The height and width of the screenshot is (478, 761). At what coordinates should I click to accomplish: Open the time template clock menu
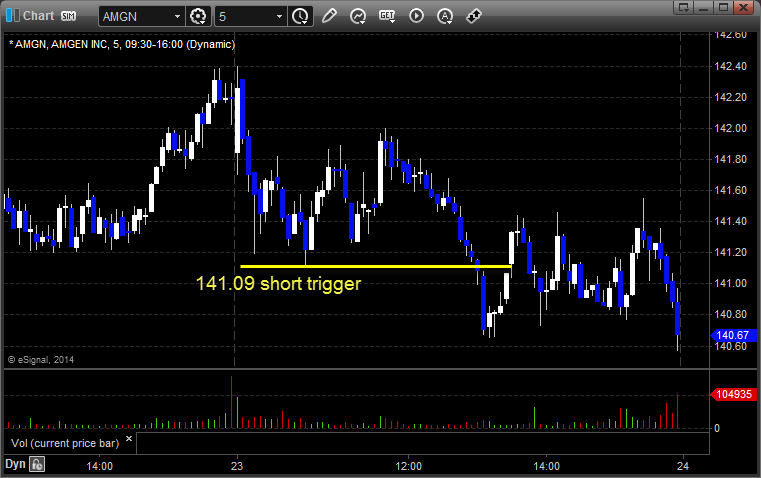pyautogui.click(x=300, y=16)
